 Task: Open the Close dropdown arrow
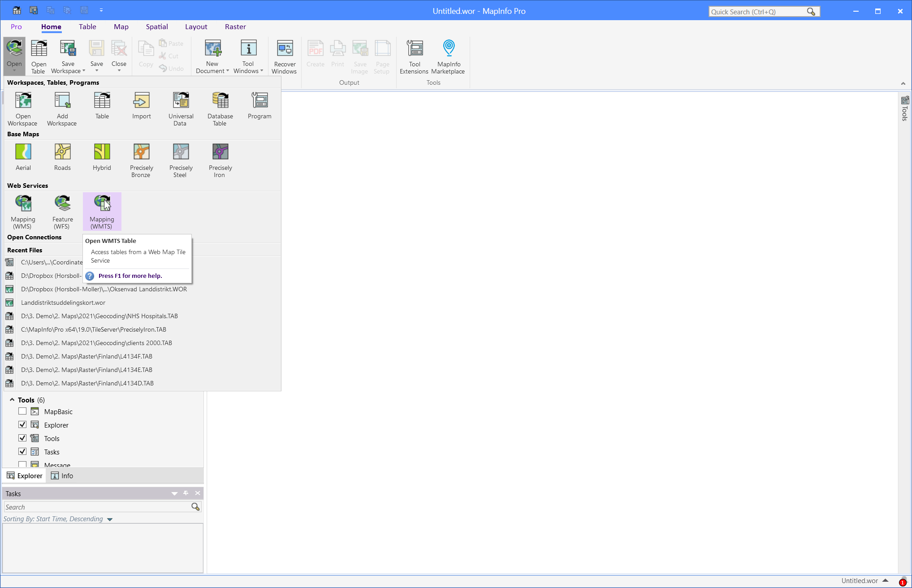pyautogui.click(x=119, y=71)
